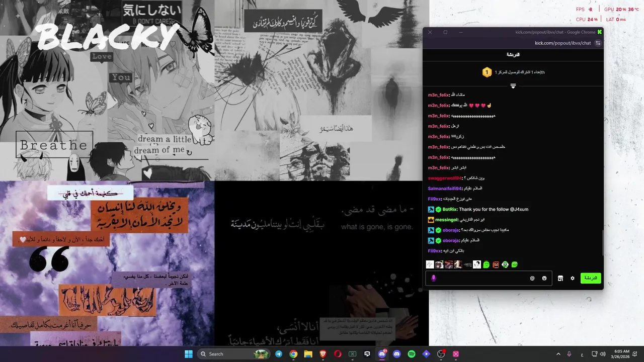Viewport: 644px width, 362px height.
Task: Focus the chat message input field
Action: (x=488, y=278)
